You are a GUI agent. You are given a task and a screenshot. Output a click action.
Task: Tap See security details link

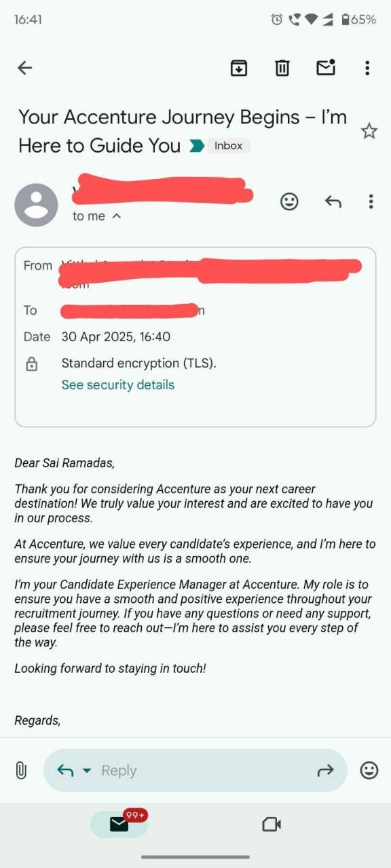(117, 384)
